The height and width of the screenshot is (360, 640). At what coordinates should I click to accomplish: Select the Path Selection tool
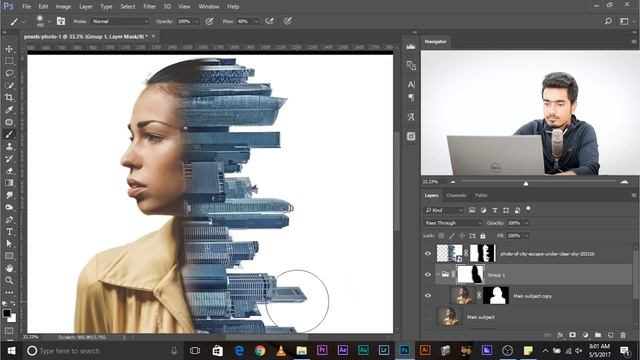pyautogui.click(x=9, y=244)
